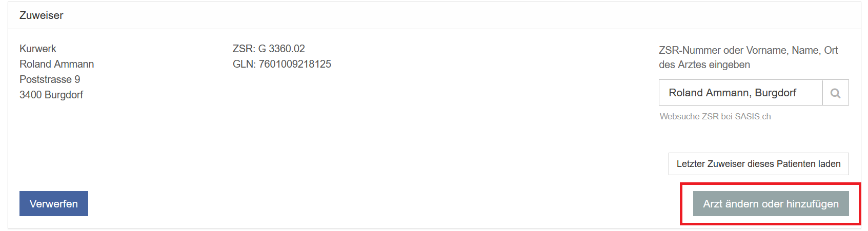Click the GLN number 7601009218125
The width and height of the screenshot is (868, 231).
tap(295, 64)
